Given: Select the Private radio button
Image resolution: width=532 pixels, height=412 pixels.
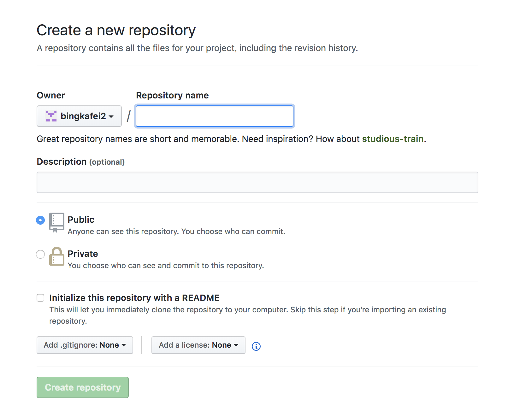Looking at the screenshot, I should click(40, 254).
